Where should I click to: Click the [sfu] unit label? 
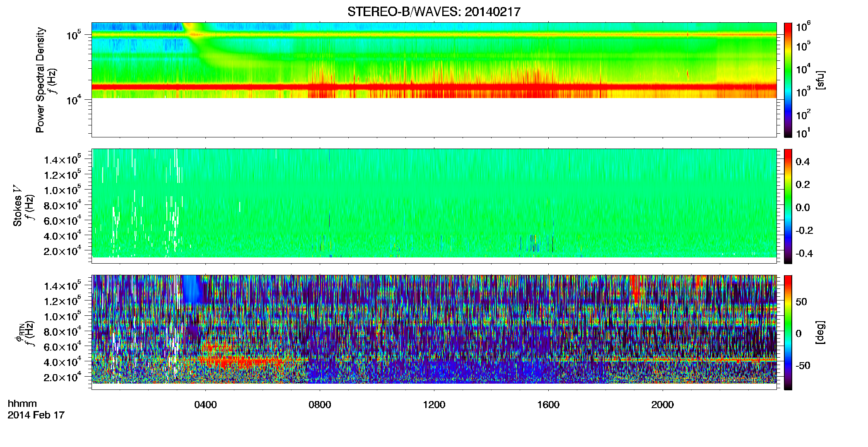point(820,80)
